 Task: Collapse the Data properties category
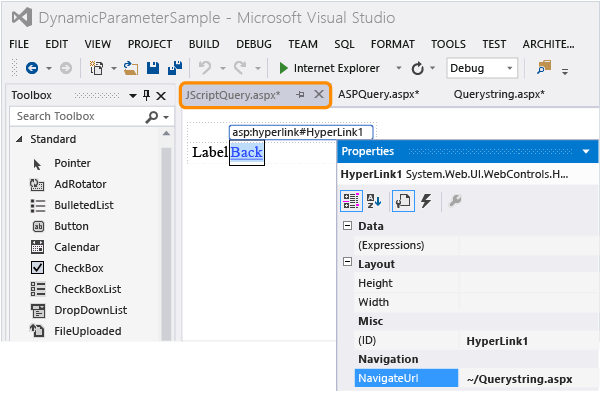[347, 226]
